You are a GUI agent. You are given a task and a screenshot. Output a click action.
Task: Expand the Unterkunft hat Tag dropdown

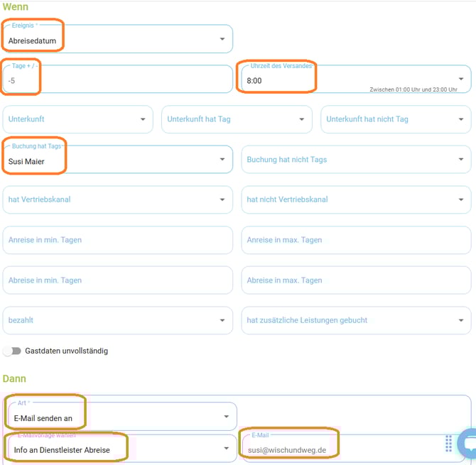coord(237,119)
